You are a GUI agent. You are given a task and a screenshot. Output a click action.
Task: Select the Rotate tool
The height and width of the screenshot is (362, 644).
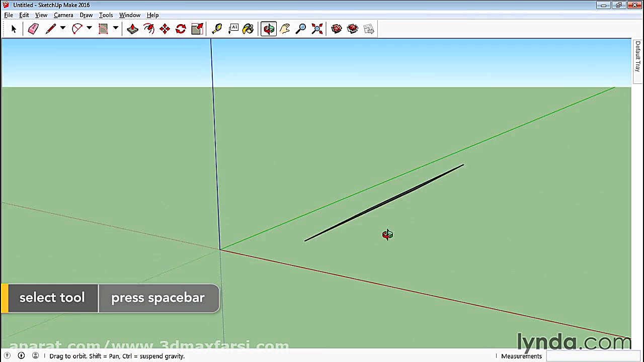[x=181, y=29]
